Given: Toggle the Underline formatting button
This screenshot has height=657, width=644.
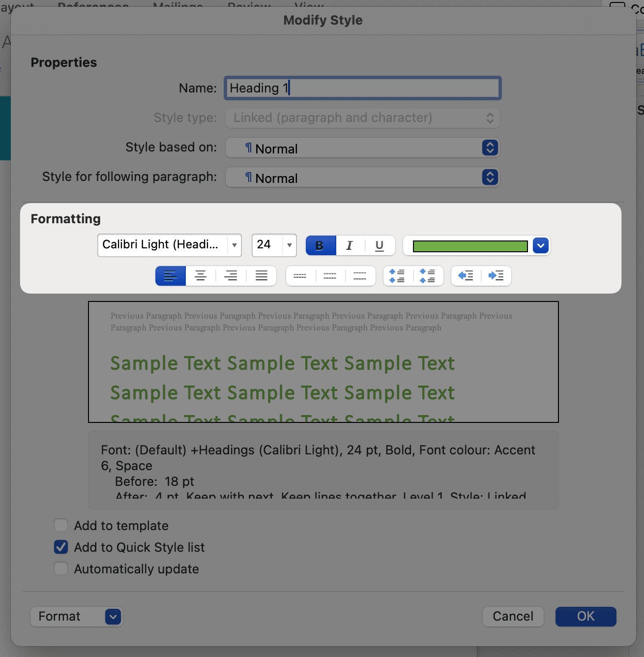Looking at the screenshot, I should point(379,245).
